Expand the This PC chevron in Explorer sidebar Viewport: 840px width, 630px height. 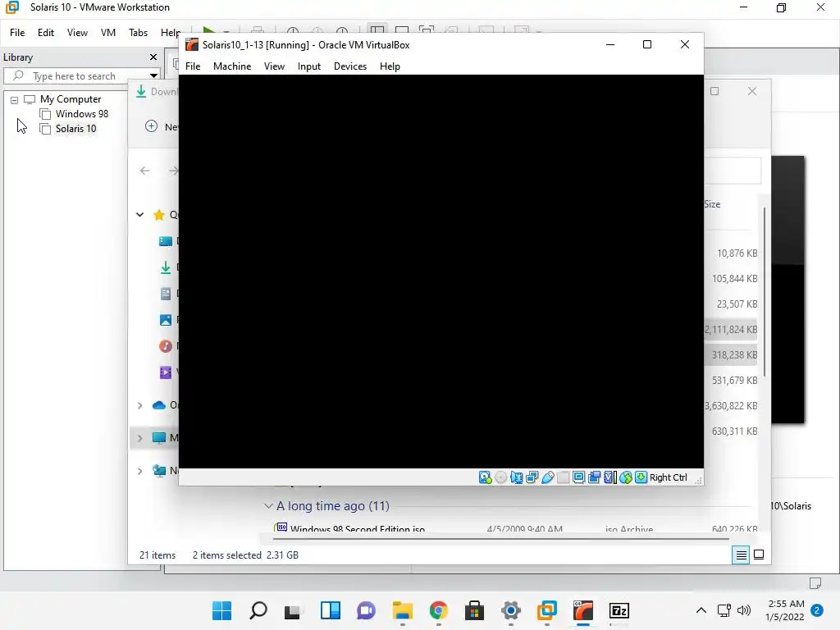(139, 438)
